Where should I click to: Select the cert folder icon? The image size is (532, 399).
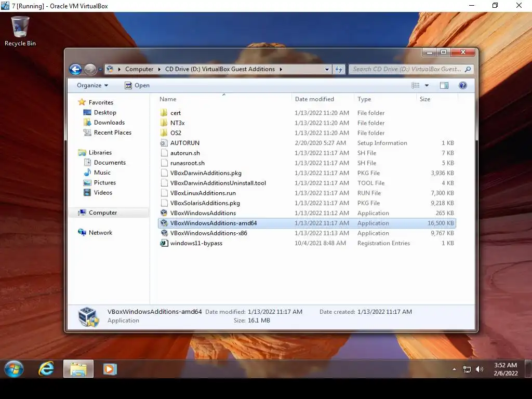(x=164, y=113)
